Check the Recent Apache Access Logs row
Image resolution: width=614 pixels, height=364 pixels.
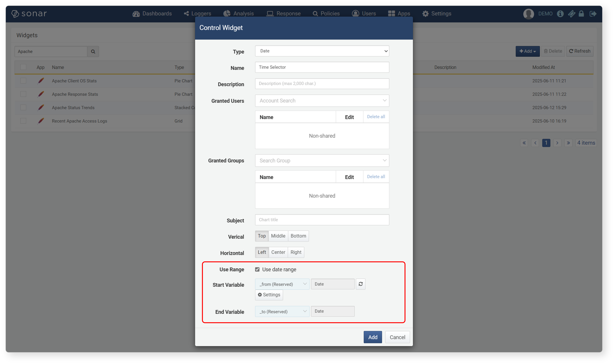[23, 121]
